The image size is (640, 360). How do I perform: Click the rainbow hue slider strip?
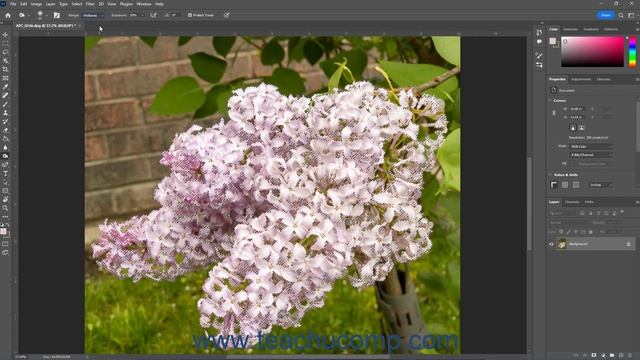(632, 51)
